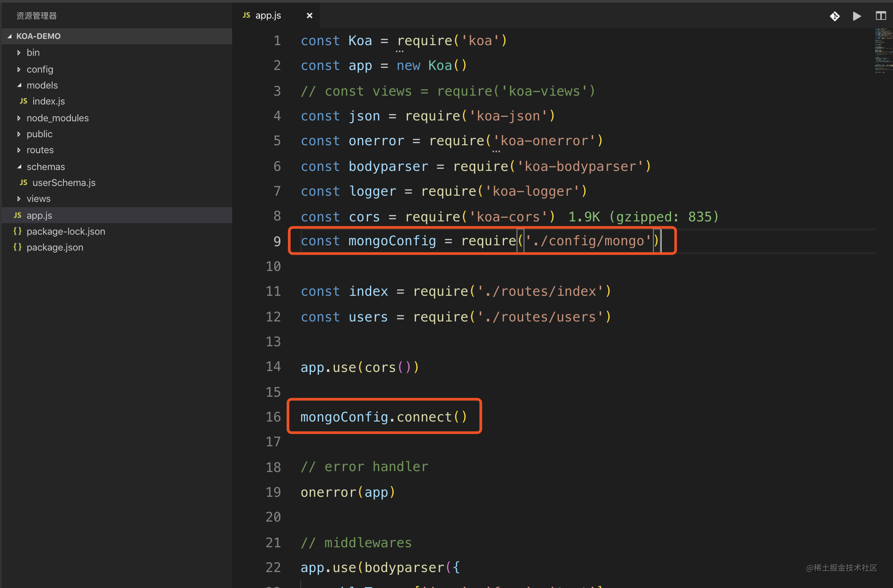
Task: Expand the routes folder arrow
Action: (x=19, y=150)
